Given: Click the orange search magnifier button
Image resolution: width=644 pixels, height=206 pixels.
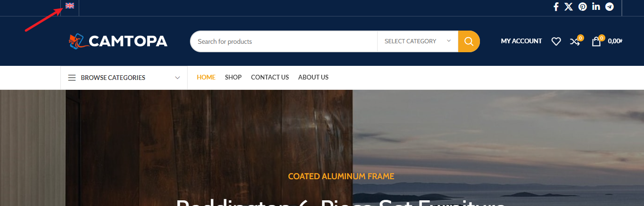Looking at the screenshot, I should 469,41.
